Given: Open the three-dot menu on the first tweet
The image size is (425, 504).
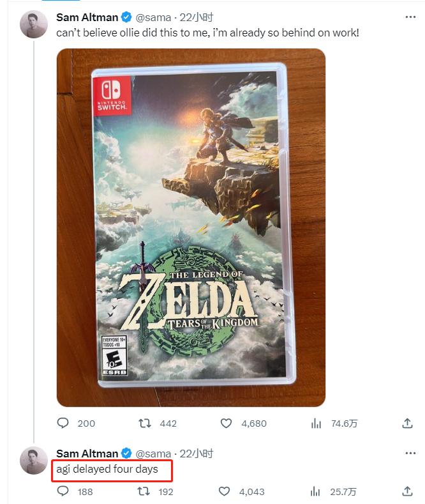Looking at the screenshot, I should (x=410, y=17).
